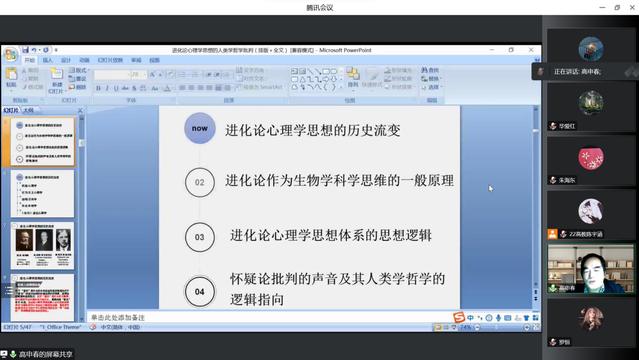This screenshot has height=360, width=639.
Task: Switch to the Outline pane tab
Action: [29, 110]
